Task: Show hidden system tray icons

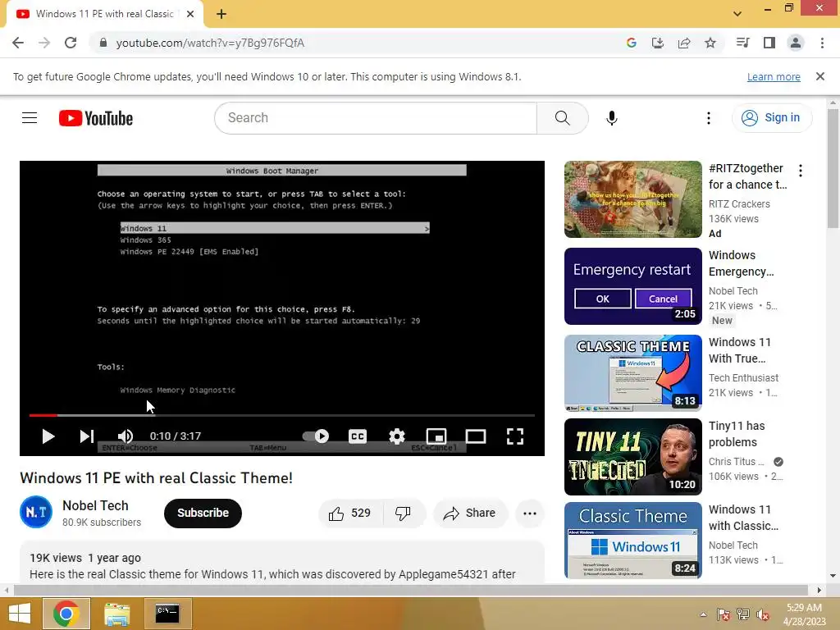Action: click(x=703, y=614)
